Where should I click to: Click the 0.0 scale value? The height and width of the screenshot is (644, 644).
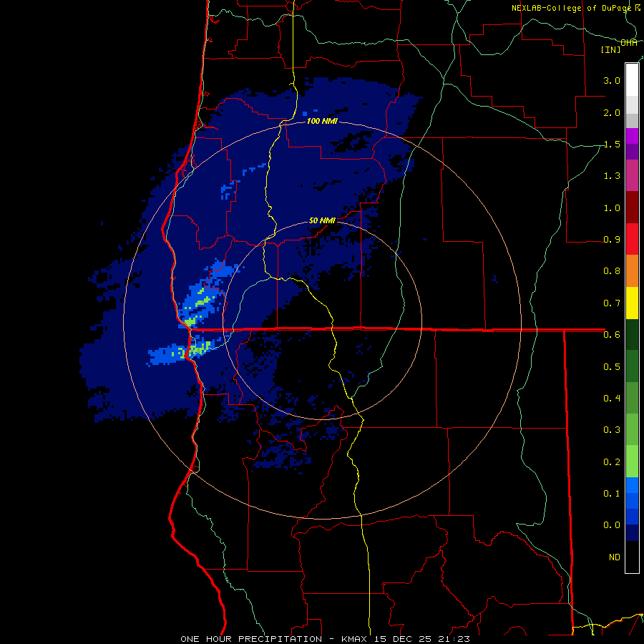click(x=612, y=525)
